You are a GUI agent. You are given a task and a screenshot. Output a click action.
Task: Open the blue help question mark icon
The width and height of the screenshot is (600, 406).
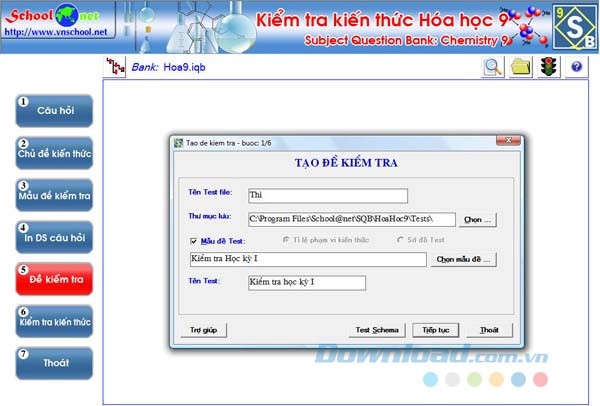(x=577, y=67)
